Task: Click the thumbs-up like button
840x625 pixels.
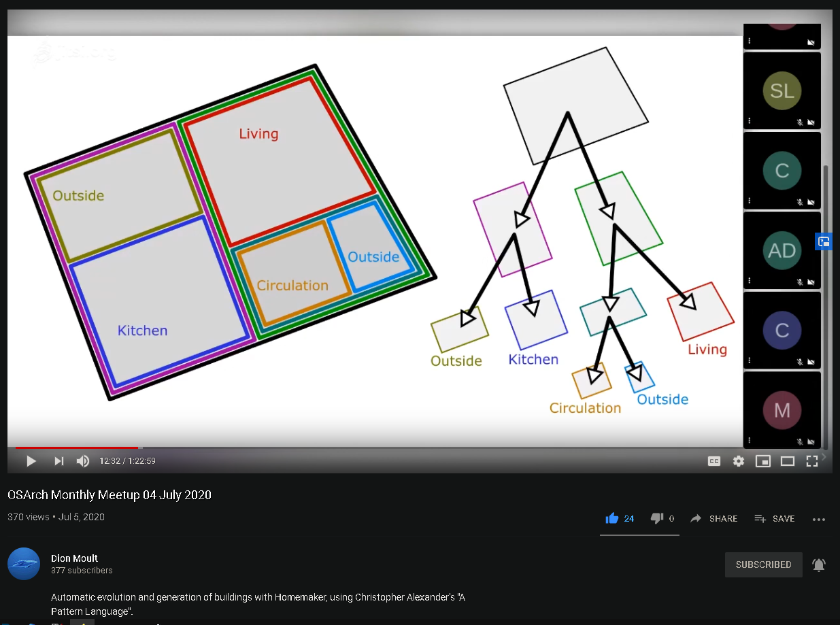Action: tap(612, 518)
